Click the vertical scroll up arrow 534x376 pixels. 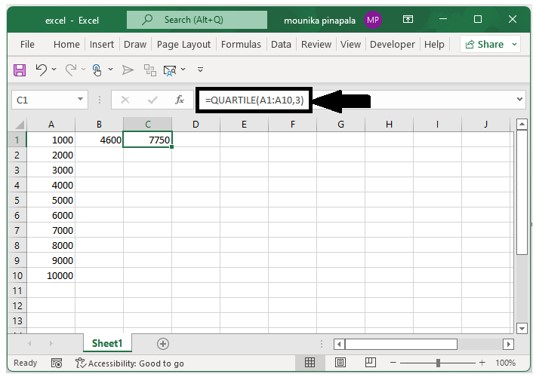pos(522,124)
